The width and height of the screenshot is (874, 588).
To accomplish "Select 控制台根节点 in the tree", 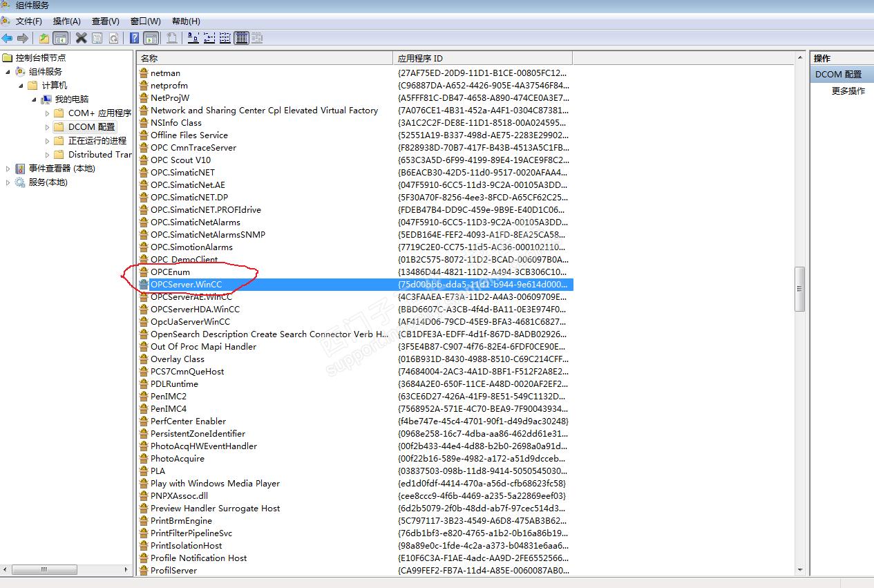I will click(x=41, y=58).
